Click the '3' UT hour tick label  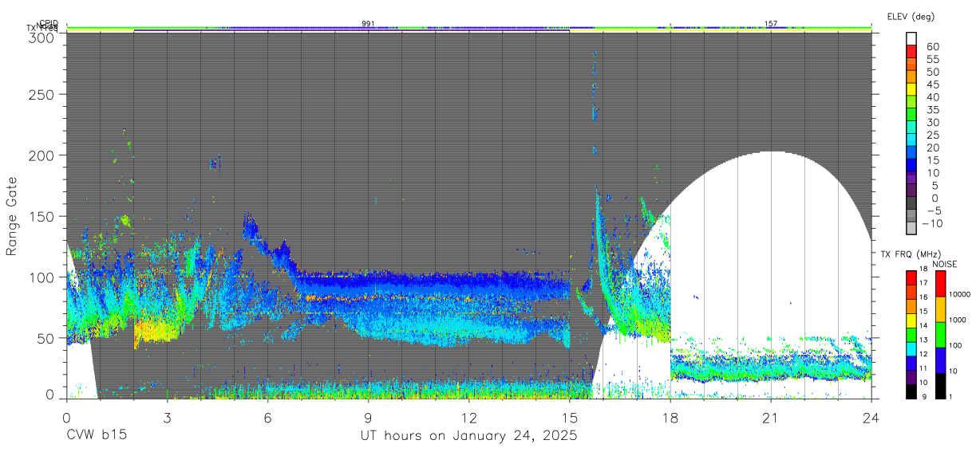pyautogui.click(x=167, y=417)
